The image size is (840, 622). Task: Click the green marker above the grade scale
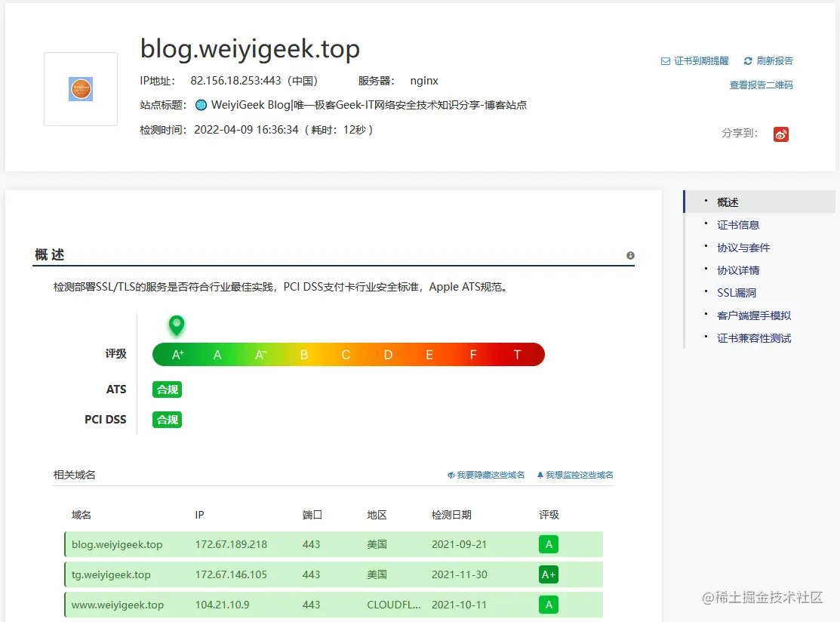176,326
